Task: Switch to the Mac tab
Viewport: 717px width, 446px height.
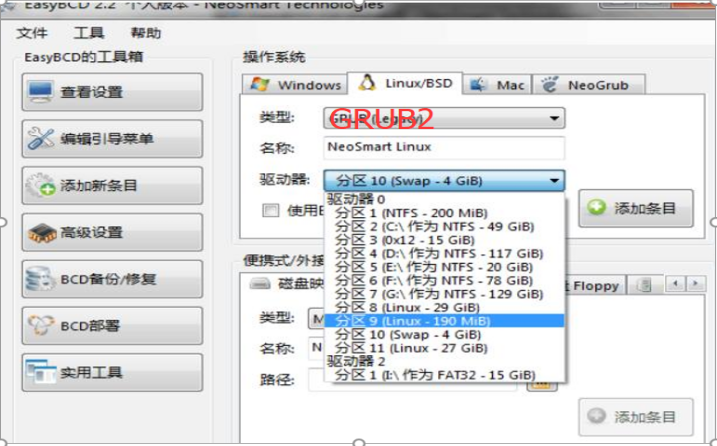Action: tap(497, 85)
